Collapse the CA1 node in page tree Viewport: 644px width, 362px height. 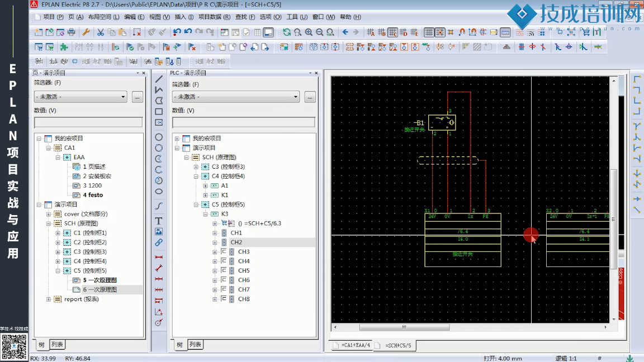pos(49,147)
